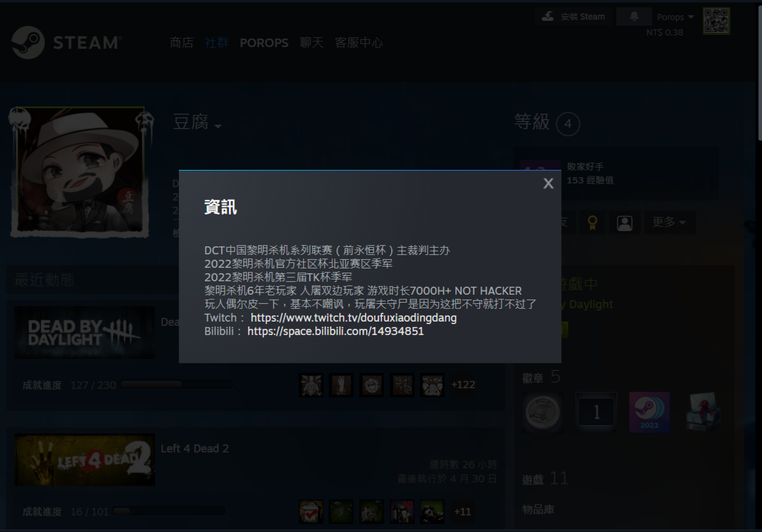The image size is (762, 532).
Task: Open the POROPS profile menu
Action: coord(264,43)
